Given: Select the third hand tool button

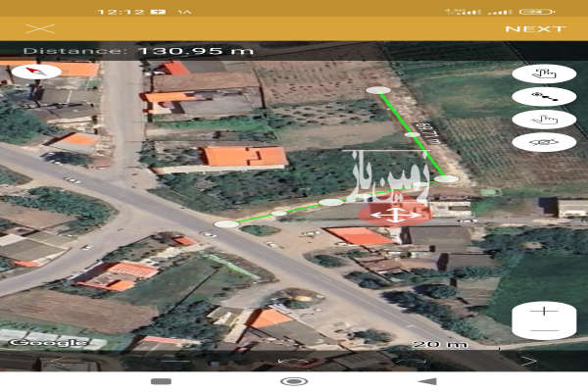Looking at the screenshot, I should (544, 119).
